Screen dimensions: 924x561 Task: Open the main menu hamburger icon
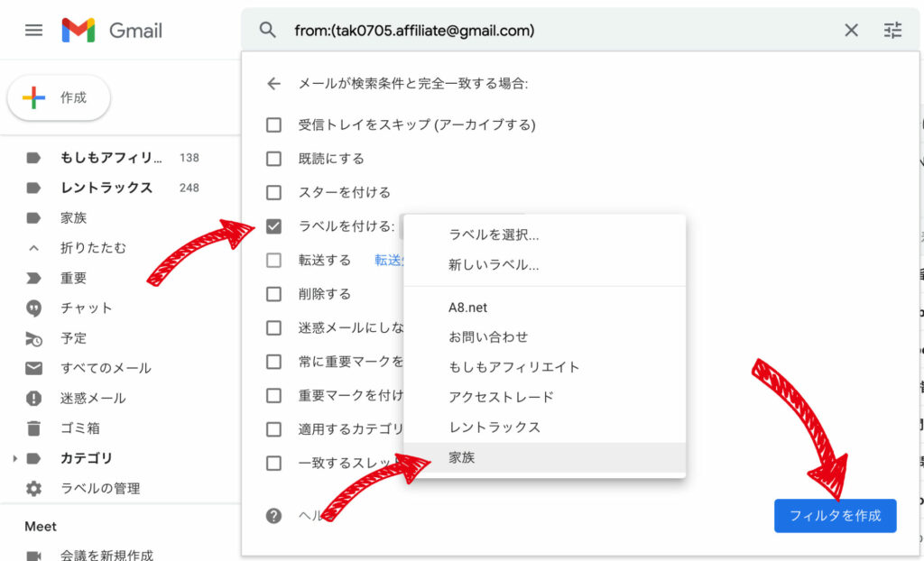pos(33,30)
